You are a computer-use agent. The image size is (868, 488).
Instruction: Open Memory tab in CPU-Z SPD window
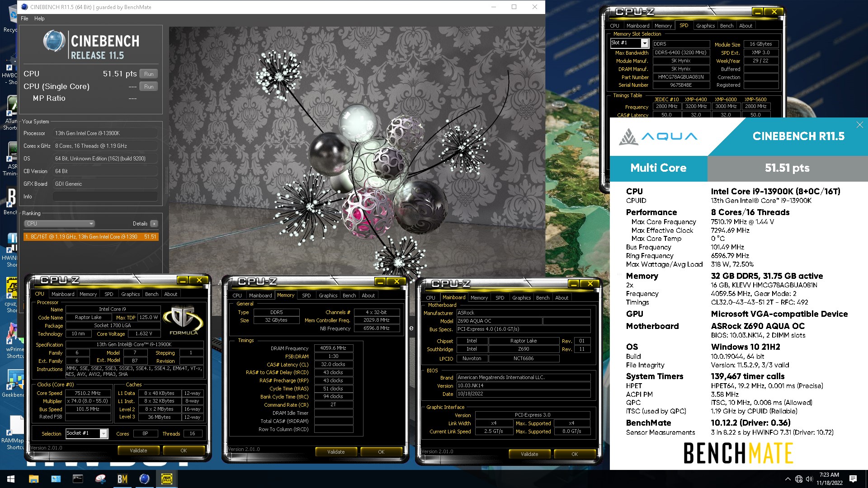[x=663, y=26]
